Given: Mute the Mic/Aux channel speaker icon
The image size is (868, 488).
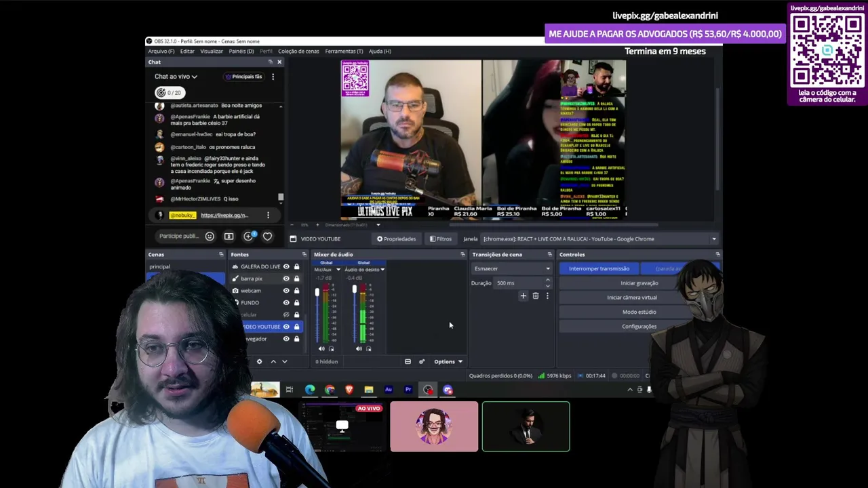Looking at the screenshot, I should pyautogui.click(x=321, y=348).
